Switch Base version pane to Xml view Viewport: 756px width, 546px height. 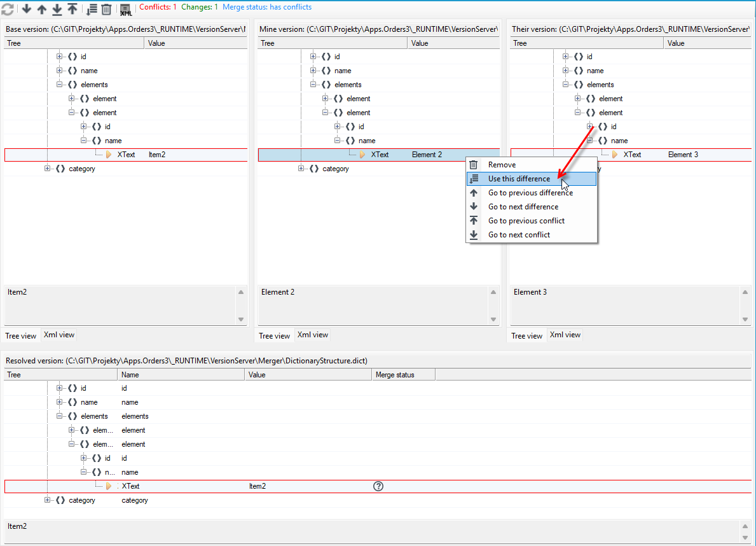(59, 335)
